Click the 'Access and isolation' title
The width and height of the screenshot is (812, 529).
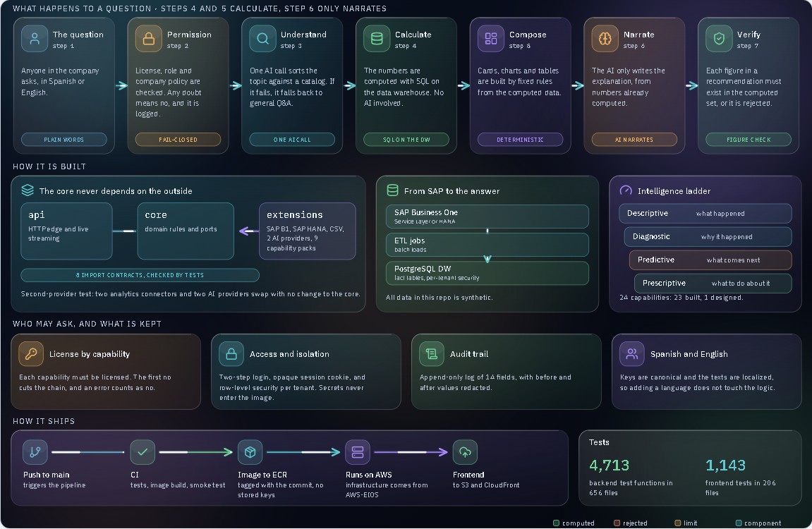click(x=289, y=354)
